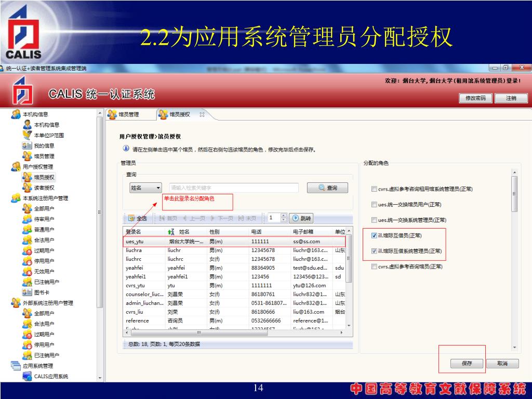Click the 查询 search button
The height and width of the screenshot is (399, 532).
327,188
